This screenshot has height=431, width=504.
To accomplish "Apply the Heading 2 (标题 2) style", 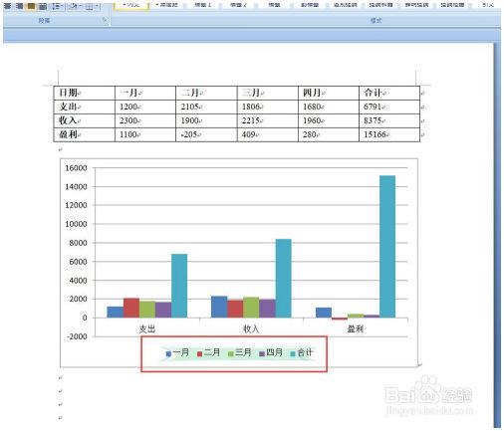I will (239, 5).
